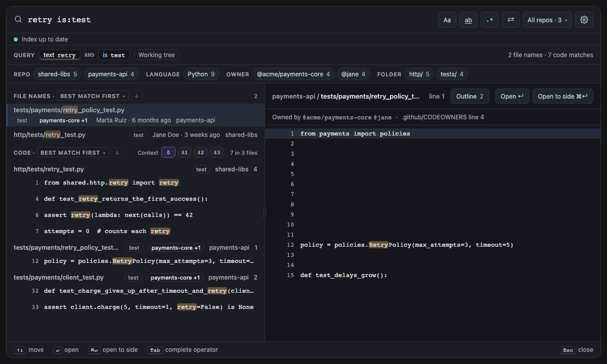Toggle the replace swap-arrows icon
The height and width of the screenshot is (364, 607).
(x=511, y=20)
